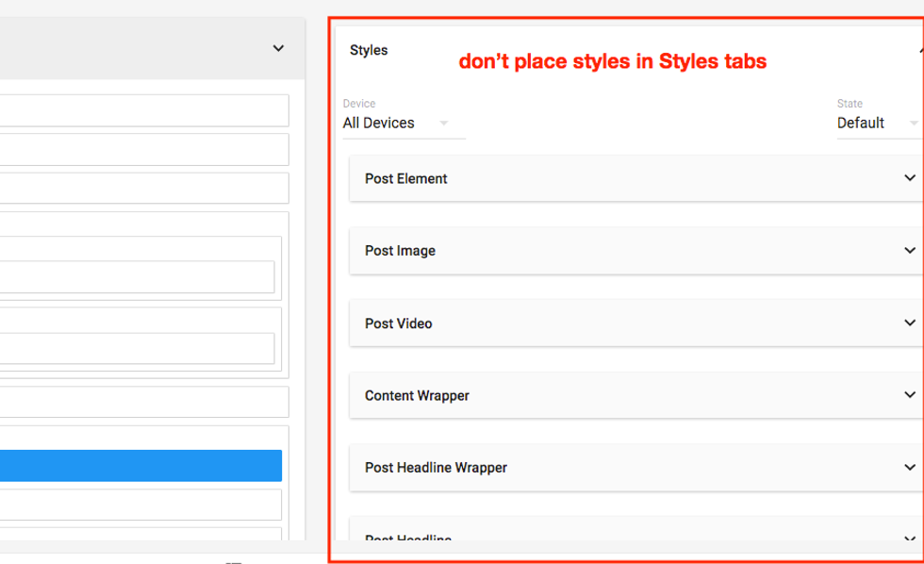Collapse the left panel with its header chevron
924x564 pixels.
278,48
